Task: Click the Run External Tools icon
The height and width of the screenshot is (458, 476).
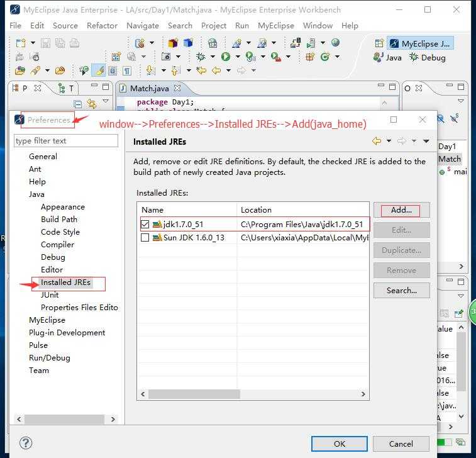Action: pyautogui.click(x=275, y=57)
